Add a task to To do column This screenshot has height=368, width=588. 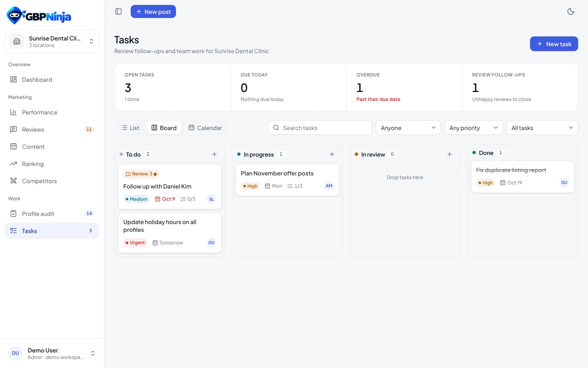(214, 154)
